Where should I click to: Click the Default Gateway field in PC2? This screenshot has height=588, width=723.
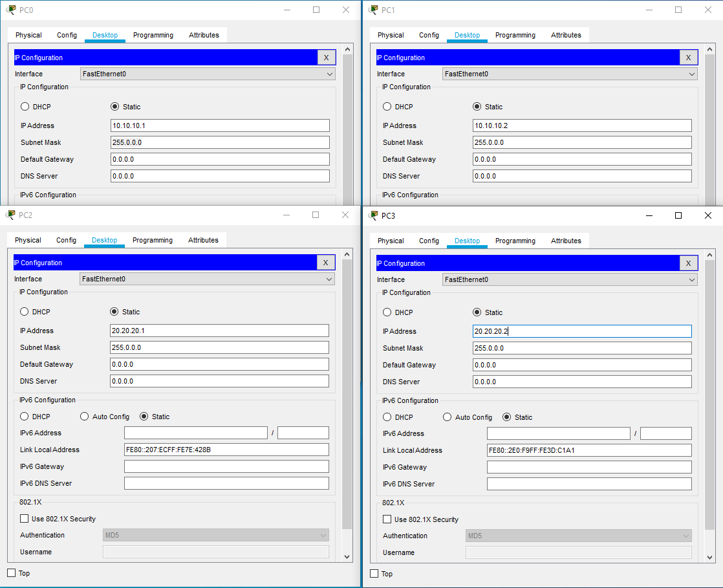click(219, 364)
